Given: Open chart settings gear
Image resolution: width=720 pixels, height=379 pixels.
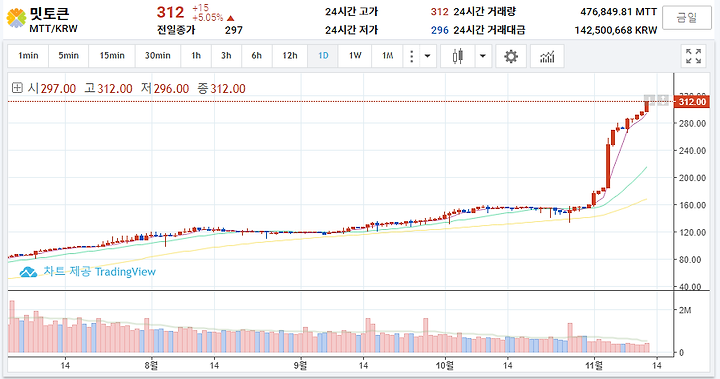Looking at the screenshot, I should pos(511,56).
